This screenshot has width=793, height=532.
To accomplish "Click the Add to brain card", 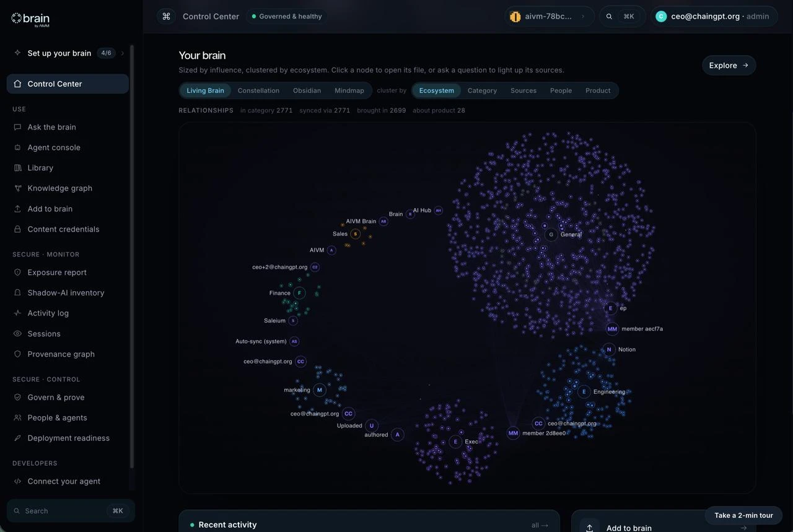I will [x=664, y=521].
